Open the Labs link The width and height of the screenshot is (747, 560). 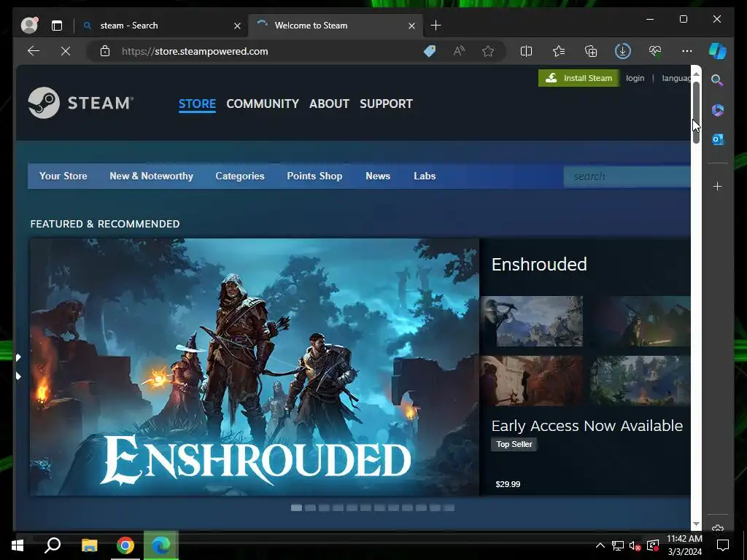coord(425,176)
